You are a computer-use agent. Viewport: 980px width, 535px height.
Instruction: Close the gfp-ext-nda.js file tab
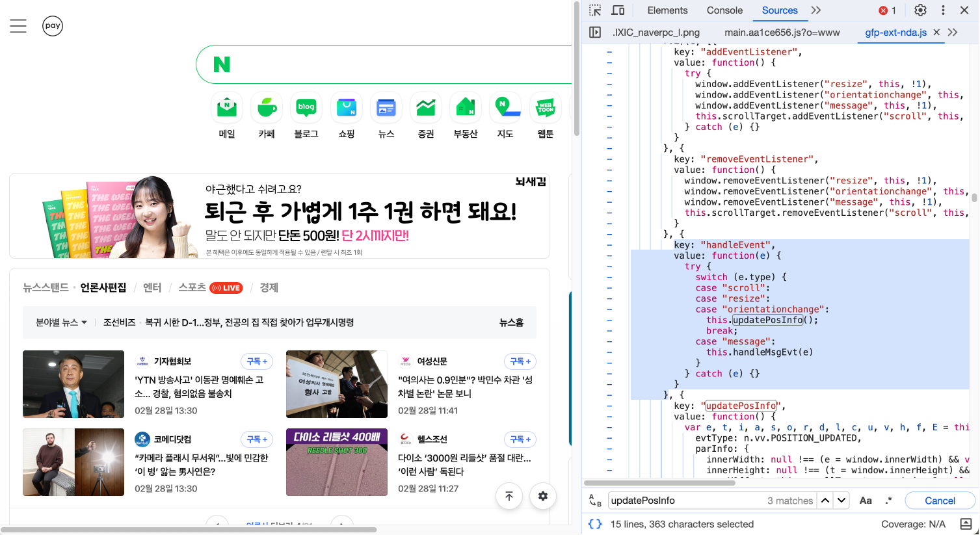(936, 33)
